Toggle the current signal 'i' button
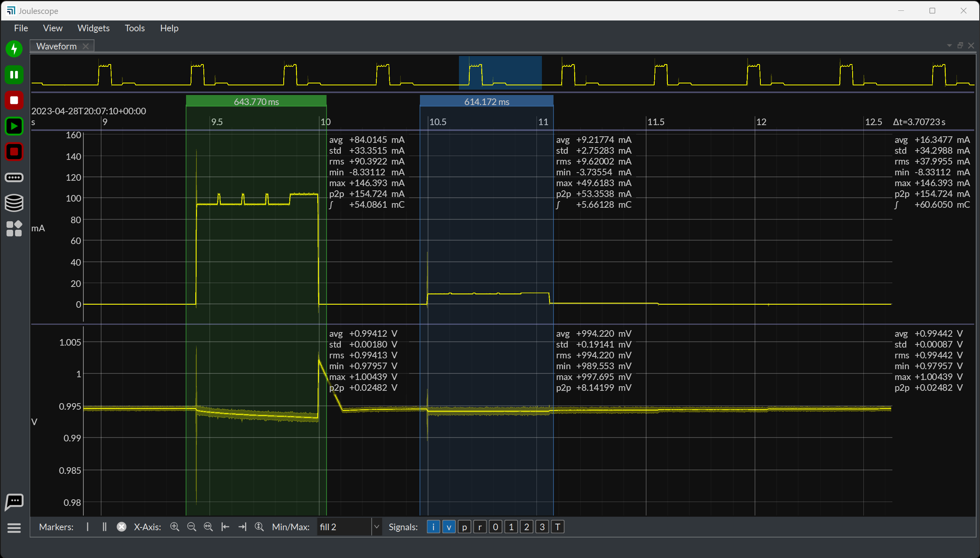The height and width of the screenshot is (558, 980). coord(433,527)
